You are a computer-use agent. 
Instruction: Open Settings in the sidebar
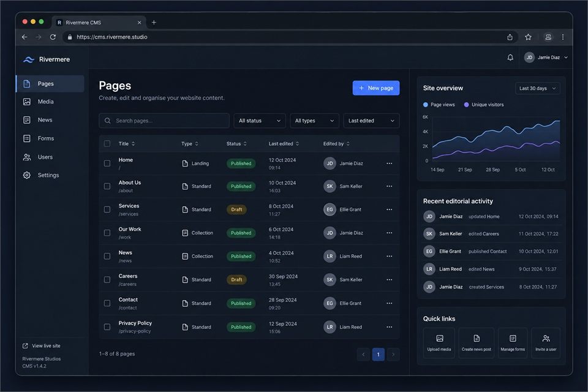click(50, 175)
